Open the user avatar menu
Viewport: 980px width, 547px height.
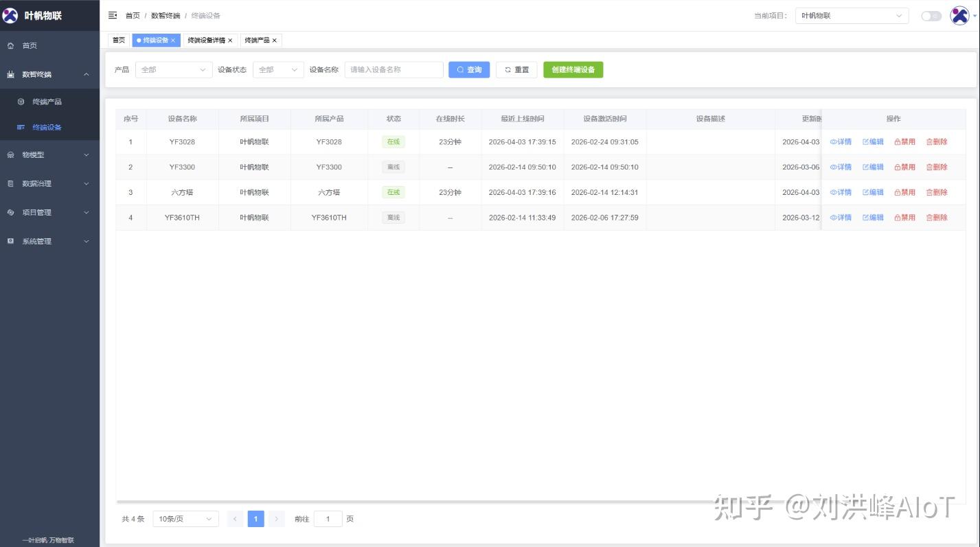click(x=959, y=15)
